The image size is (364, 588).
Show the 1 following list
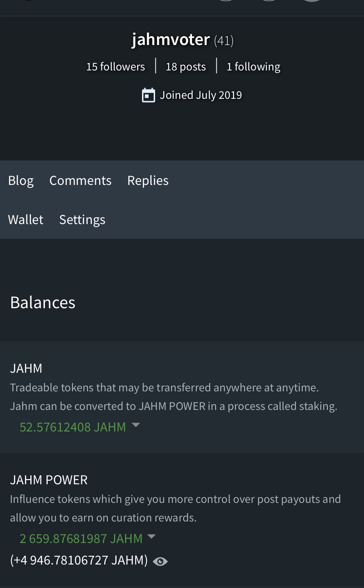point(253,67)
